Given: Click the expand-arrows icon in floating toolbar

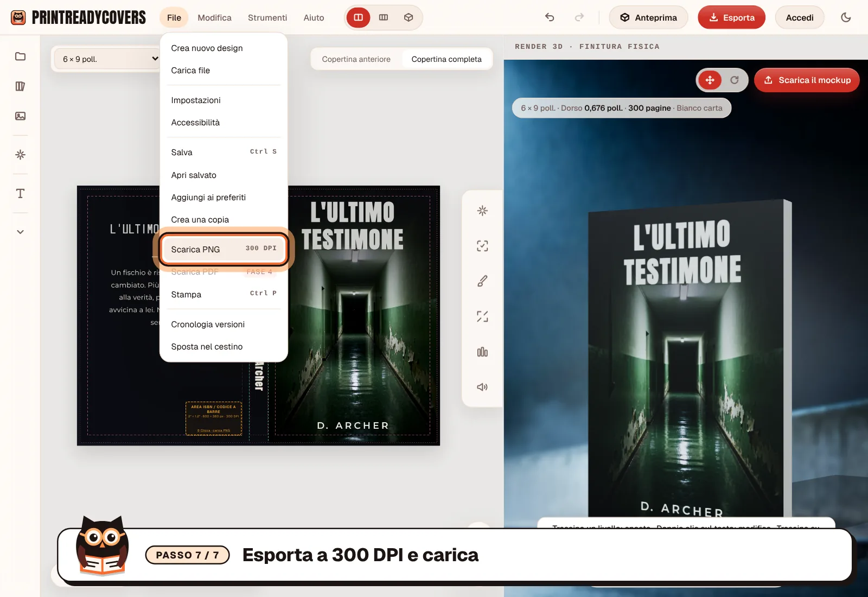Looking at the screenshot, I should pos(482,316).
